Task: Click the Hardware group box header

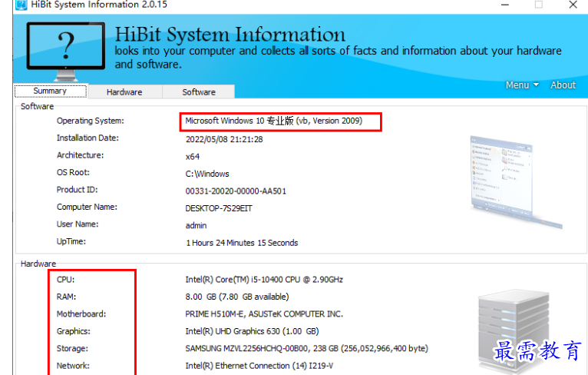Action: pyautogui.click(x=38, y=264)
